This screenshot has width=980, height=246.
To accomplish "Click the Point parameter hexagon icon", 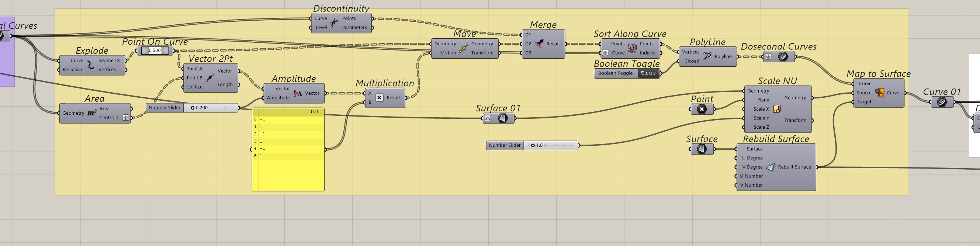I will click(702, 110).
